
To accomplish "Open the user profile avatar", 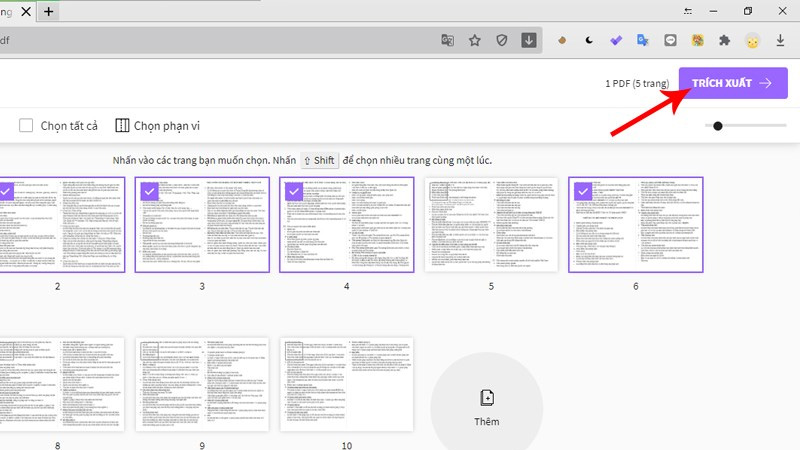I will click(x=753, y=41).
